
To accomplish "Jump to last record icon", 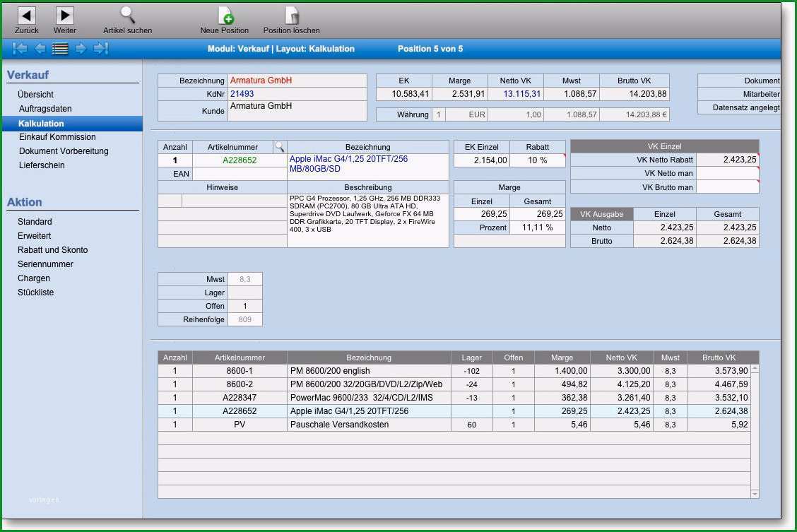I will point(100,48).
